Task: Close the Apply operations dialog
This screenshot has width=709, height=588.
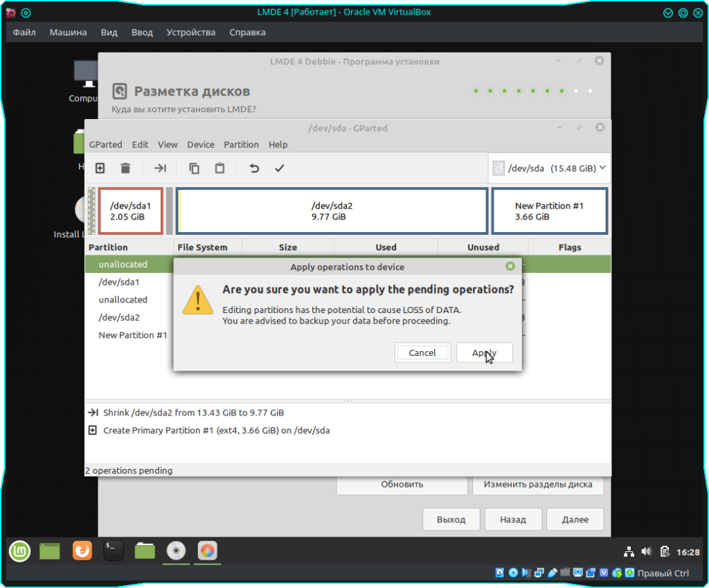Action: point(510,266)
